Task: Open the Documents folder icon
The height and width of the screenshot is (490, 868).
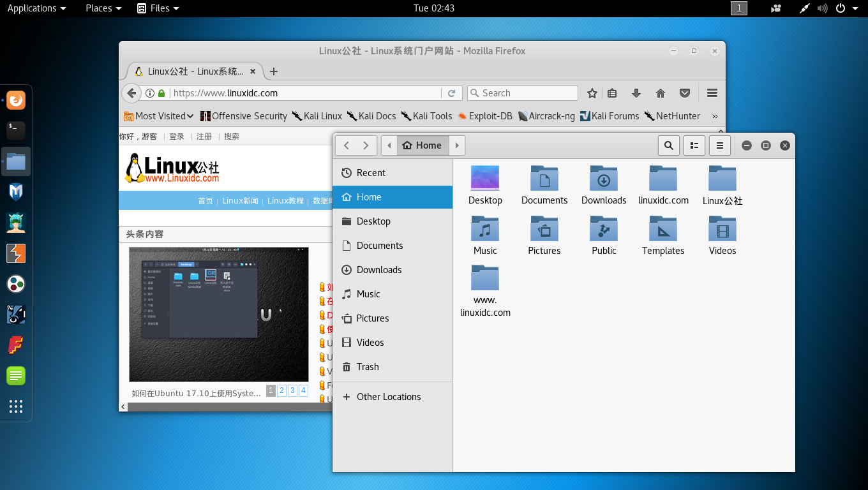Action: (x=544, y=178)
